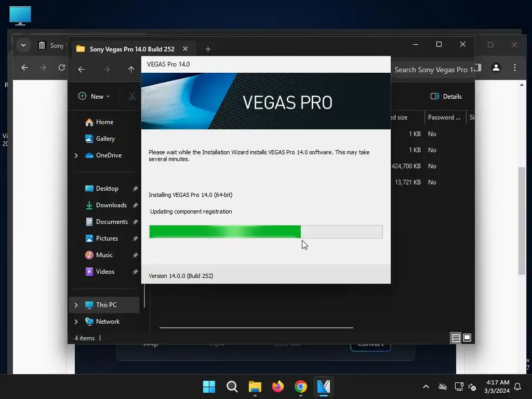532x399 pixels.
Task: Select OneDrive in the navigation pane
Action: [109, 155]
